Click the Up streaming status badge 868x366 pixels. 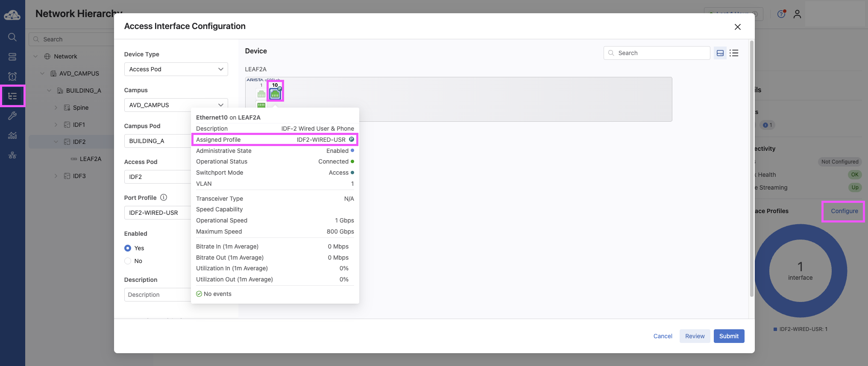855,187
